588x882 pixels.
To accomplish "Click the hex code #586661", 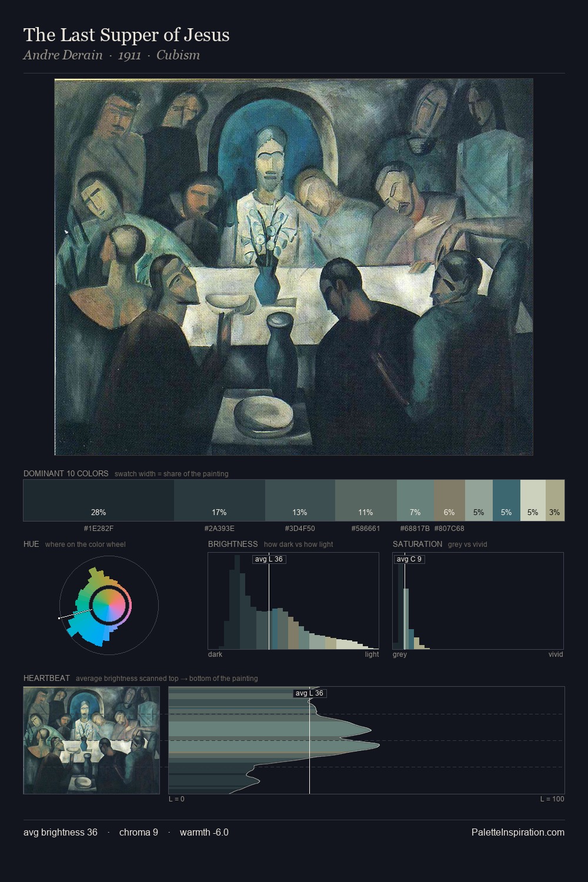I will click(366, 529).
